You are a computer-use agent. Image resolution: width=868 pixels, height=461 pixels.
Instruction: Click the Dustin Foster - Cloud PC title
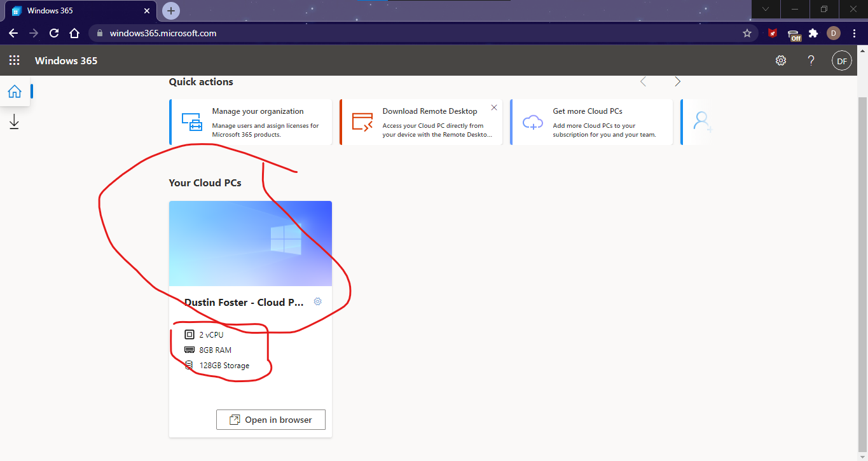pyautogui.click(x=244, y=302)
